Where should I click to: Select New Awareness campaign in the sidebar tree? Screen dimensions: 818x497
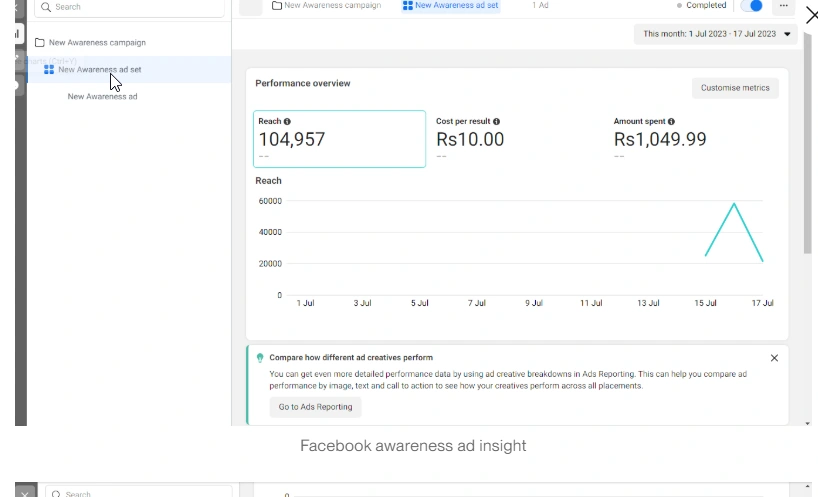click(x=97, y=43)
